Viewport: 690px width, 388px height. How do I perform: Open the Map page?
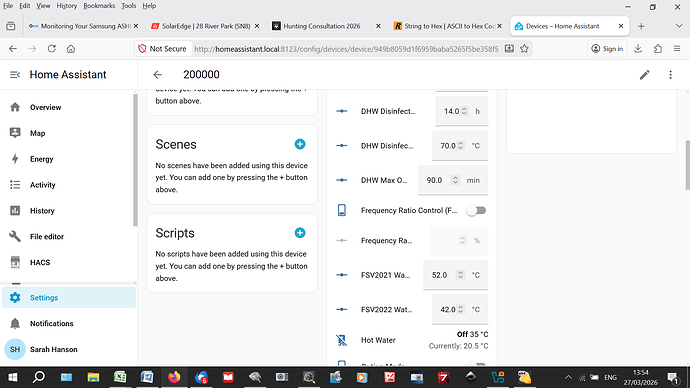(69, 133)
